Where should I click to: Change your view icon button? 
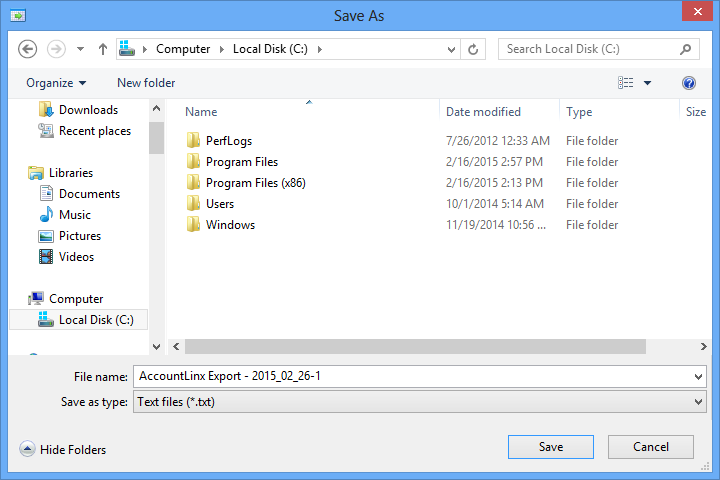625,83
